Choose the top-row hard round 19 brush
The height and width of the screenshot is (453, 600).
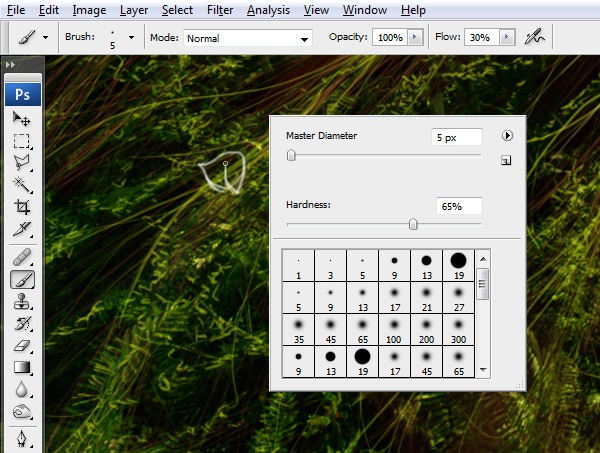pyautogui.click(x=458, y=266)
